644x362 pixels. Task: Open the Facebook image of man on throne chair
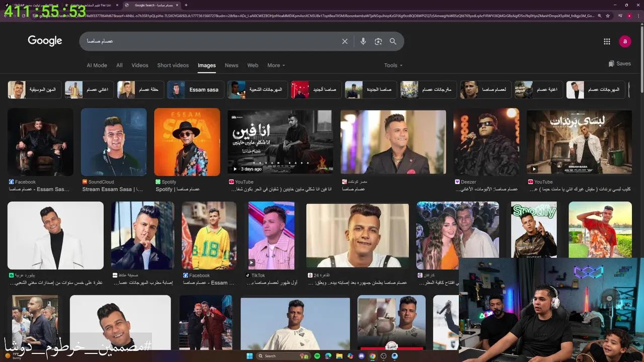point(40,142)
